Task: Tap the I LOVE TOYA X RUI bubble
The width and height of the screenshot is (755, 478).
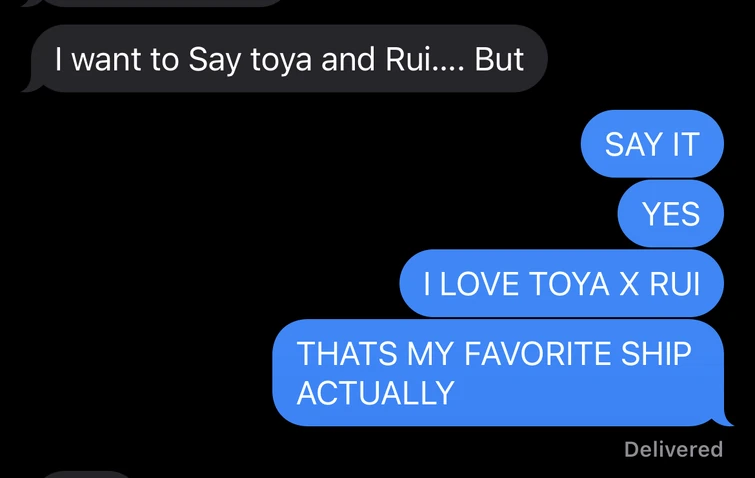Action: (560, 284)
